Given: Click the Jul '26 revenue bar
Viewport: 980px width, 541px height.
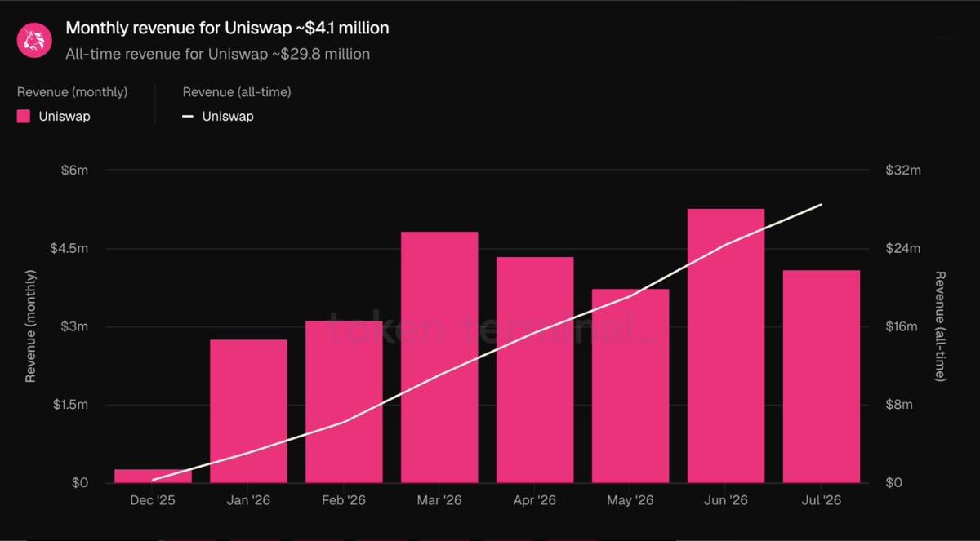Looking at the screenshot, I should pyautogui.click(x=822, y=376).
